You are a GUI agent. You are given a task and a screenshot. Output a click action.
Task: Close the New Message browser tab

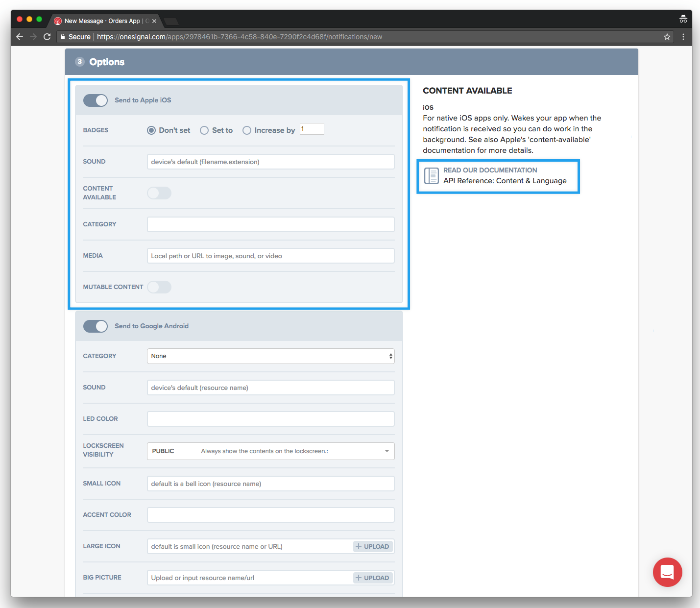(x=154, y=21)
